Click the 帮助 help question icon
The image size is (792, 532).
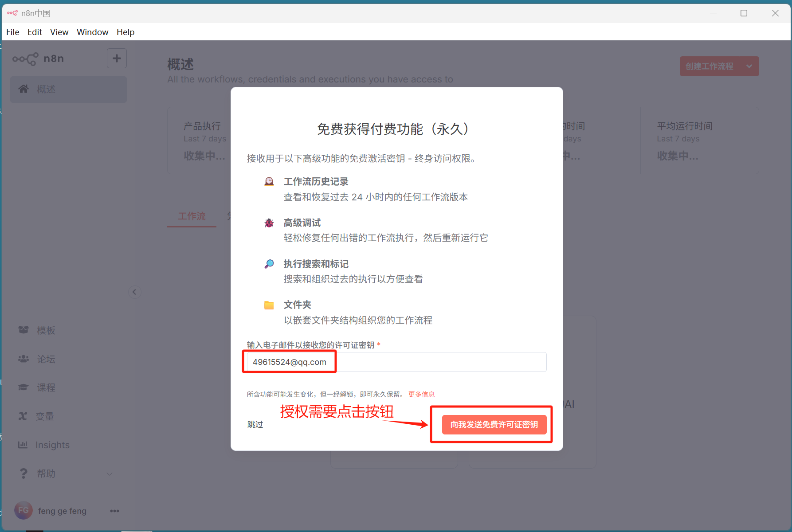(x=24, y=473)
